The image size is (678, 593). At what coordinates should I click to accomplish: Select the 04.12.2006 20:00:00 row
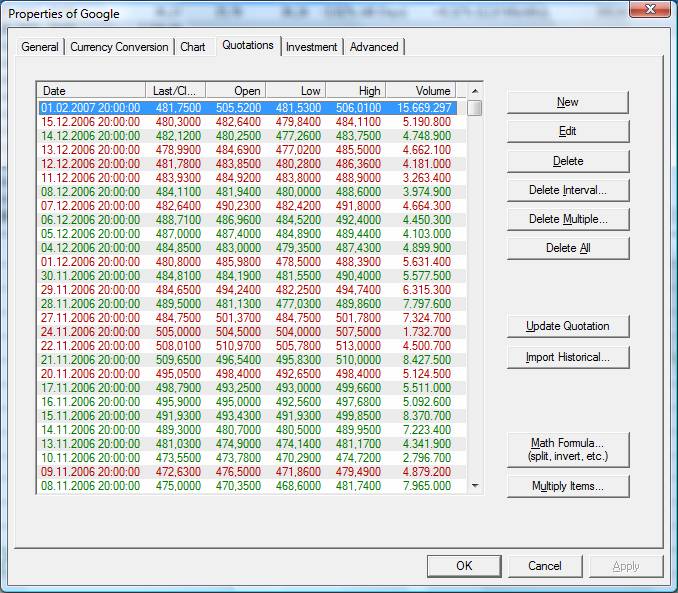252,247
